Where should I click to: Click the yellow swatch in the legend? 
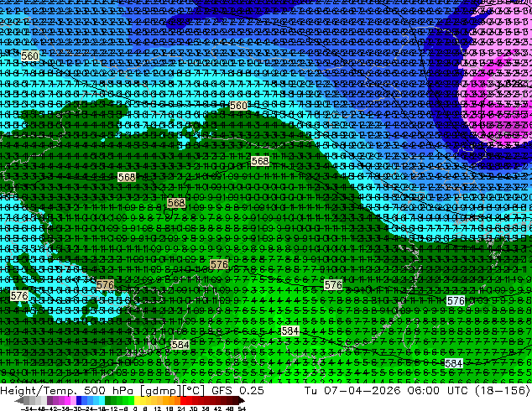[x=137, y=401]
